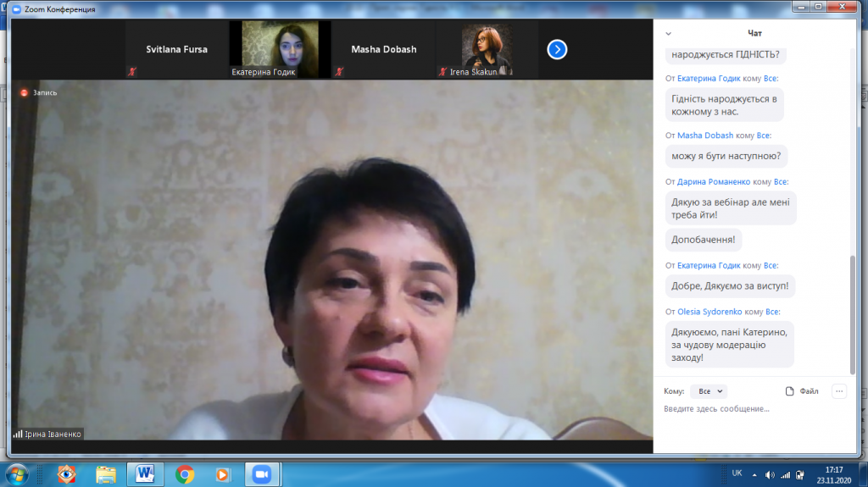This screenshot has height=487, width=868.
Task: Select Svitlana Fursa participant tile
Action: point(176,49)
